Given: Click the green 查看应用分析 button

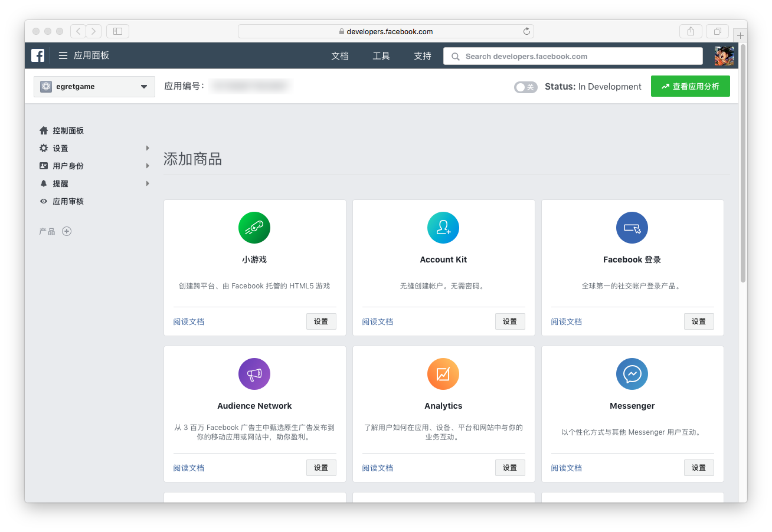Looking at the screenshot, I should (690, 86).
